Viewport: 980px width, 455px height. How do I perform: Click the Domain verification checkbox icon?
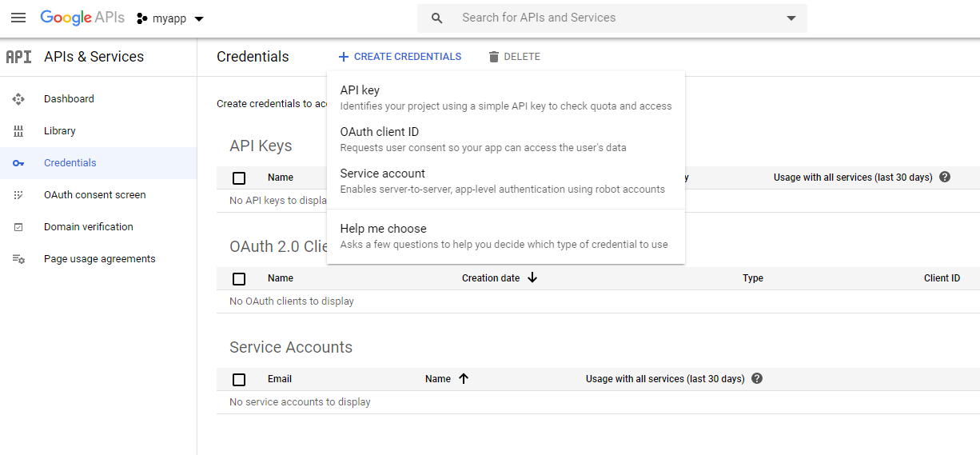[x=18, y=227]
